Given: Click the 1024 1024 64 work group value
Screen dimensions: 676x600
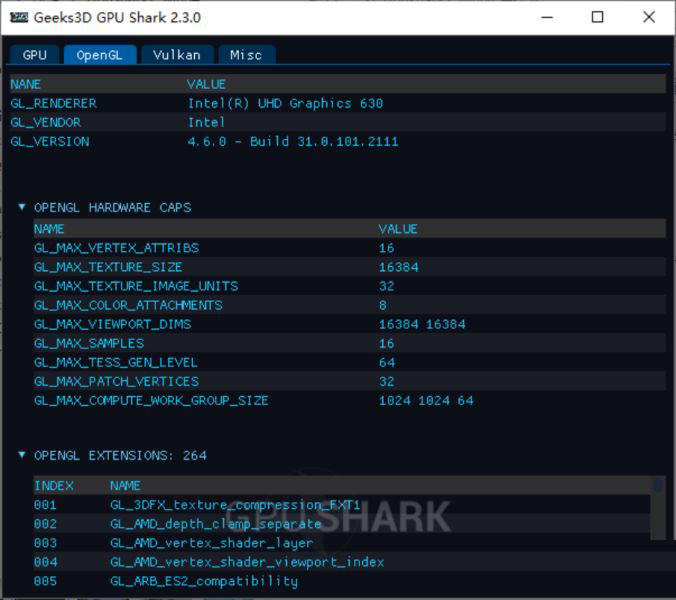Looking at the screenshot, I should point(426,400).
